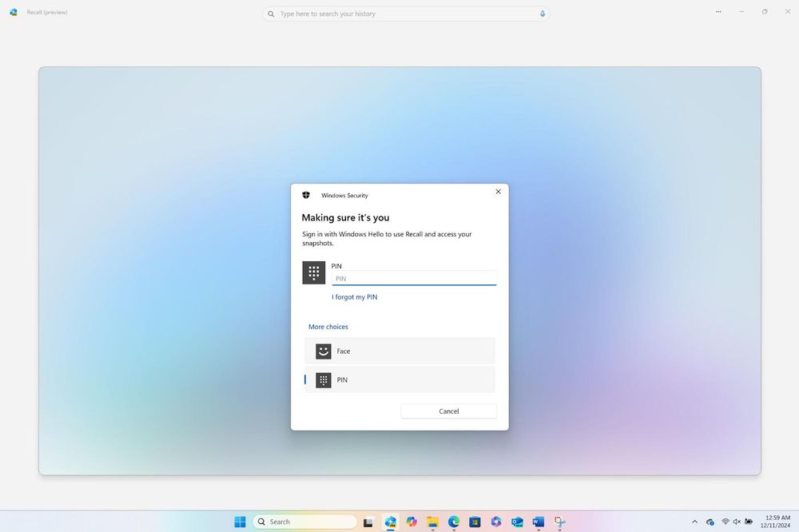Launch Outlook from the taskbar

(515, 522)
